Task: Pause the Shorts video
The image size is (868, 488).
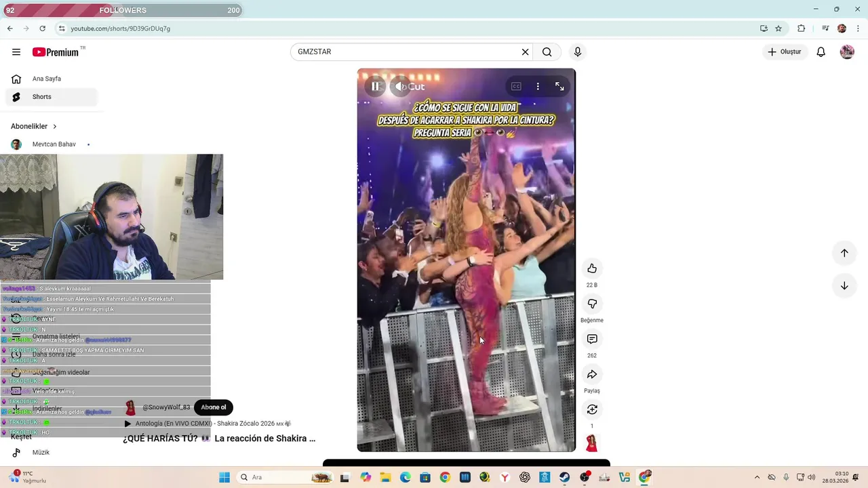Action: point(375,86)
